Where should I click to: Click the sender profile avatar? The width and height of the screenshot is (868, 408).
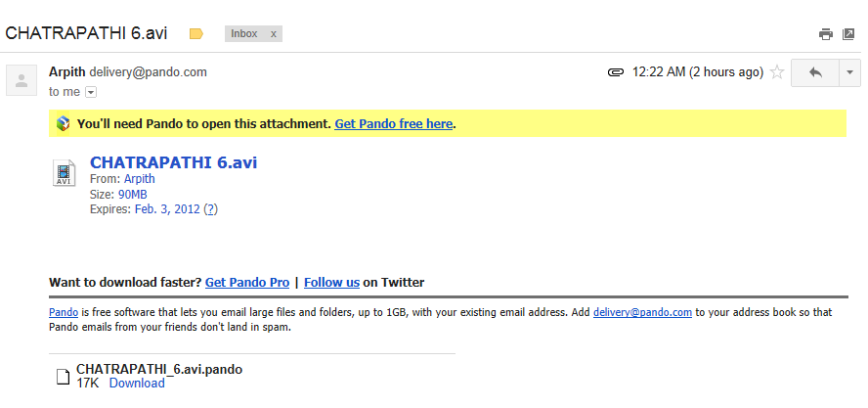[x=22, y=80]
